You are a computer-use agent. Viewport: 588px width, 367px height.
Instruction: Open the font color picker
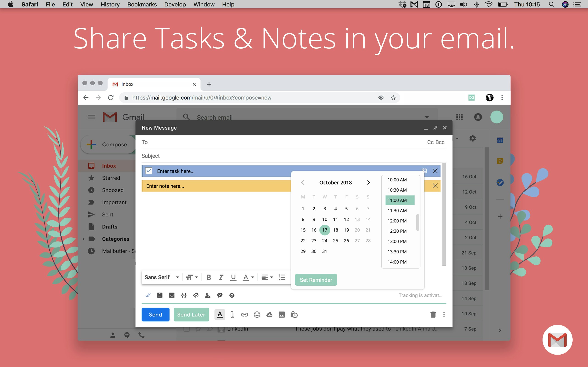[x=248, y=277]
